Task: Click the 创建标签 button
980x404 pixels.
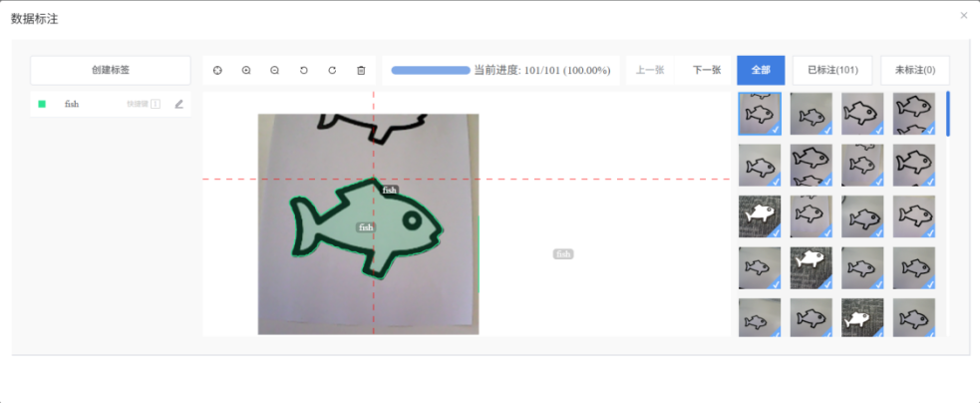Action: point(111,70)
